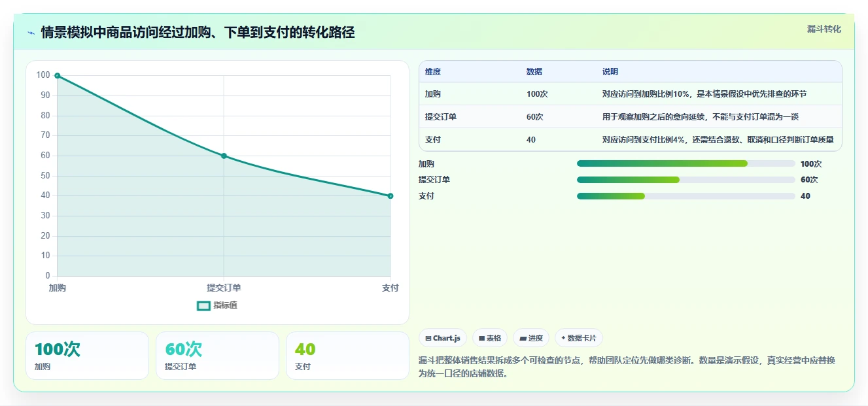The width and height of the screenshot is (868, 406).
Task: Click the 加购 label left of progress bars
Action: (426, 164)
